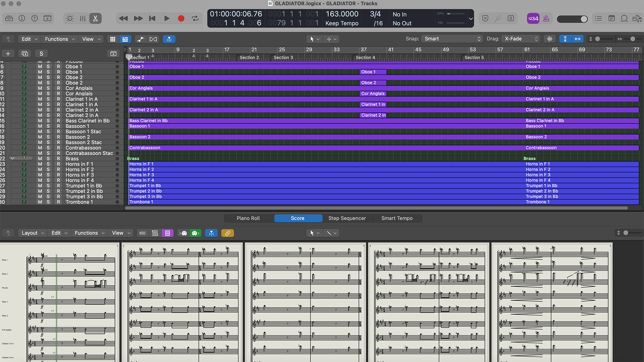Open the Loop Browser icon

tap(624, 18)
